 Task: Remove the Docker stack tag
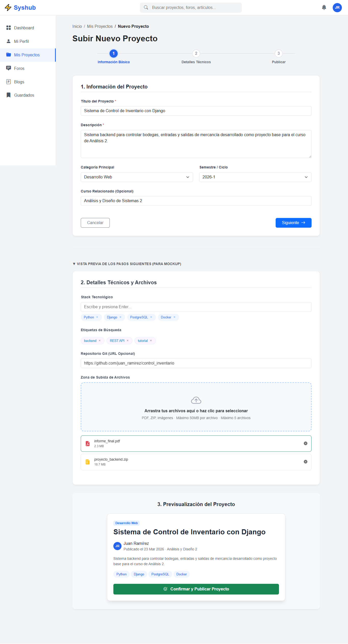[x=175, y=317]
